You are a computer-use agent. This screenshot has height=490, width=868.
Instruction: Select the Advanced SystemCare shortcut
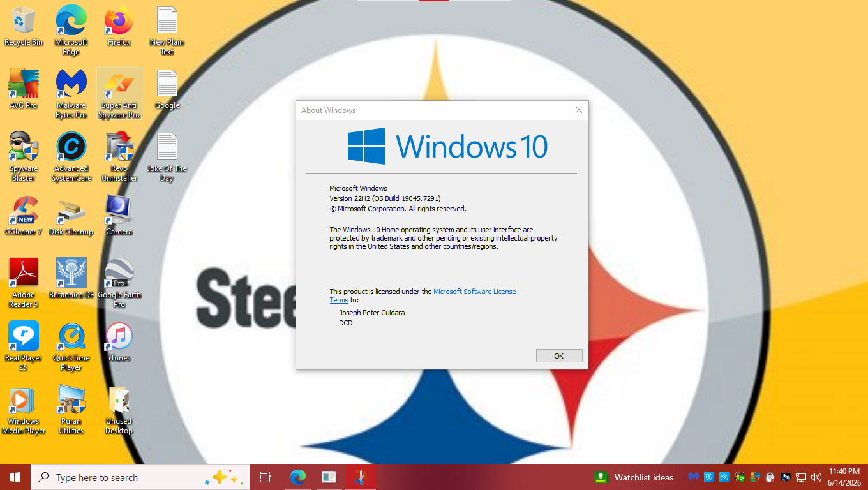[71, 156]
